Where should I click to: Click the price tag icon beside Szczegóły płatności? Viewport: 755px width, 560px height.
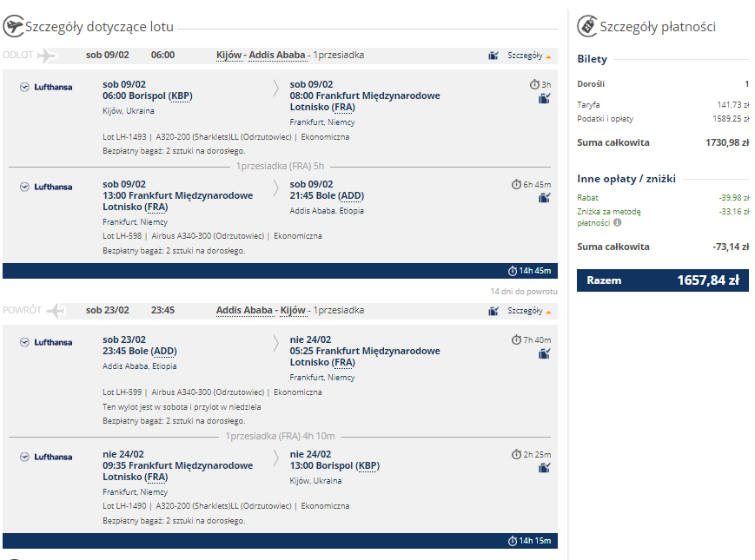[x=587, y=26]
